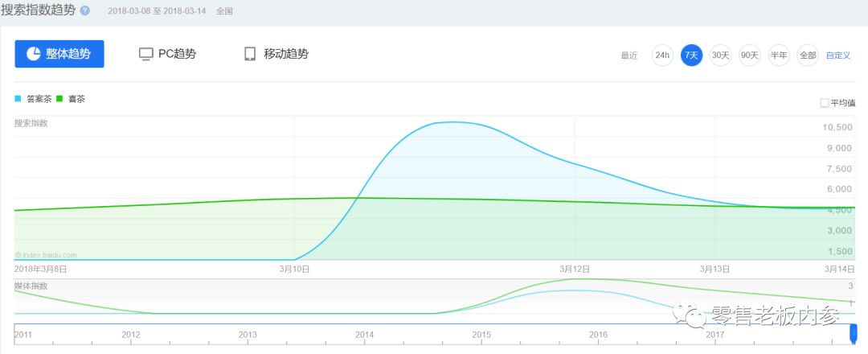Toggle the 答案茶 legend blue swatch
The width and height of the screenshot is (868, 354).
(18, 99)
